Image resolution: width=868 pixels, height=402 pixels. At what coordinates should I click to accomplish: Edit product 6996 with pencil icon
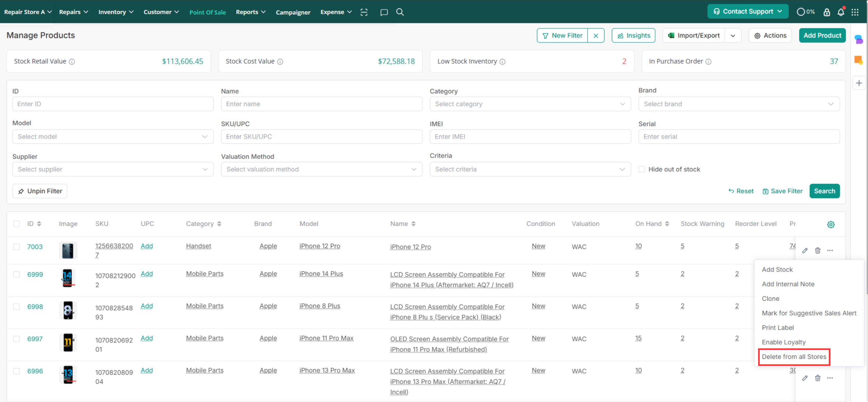click(x=805, y=378)
